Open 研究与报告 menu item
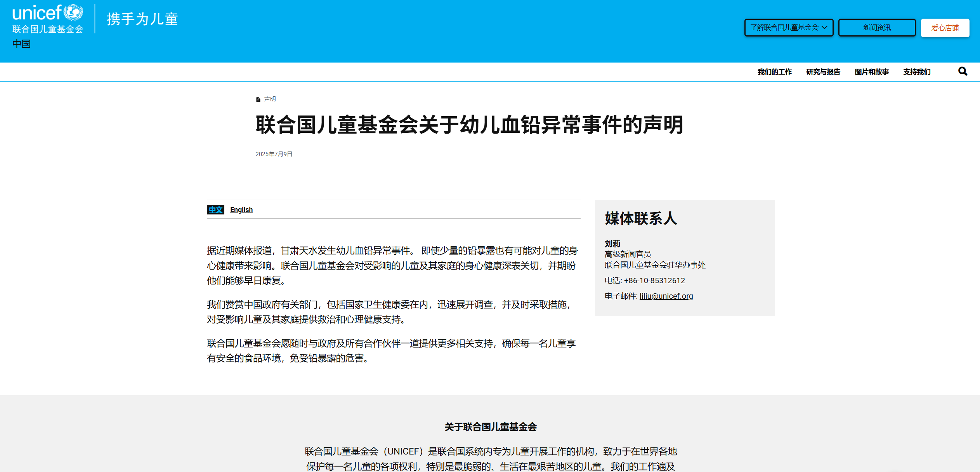 coord(823,72)
